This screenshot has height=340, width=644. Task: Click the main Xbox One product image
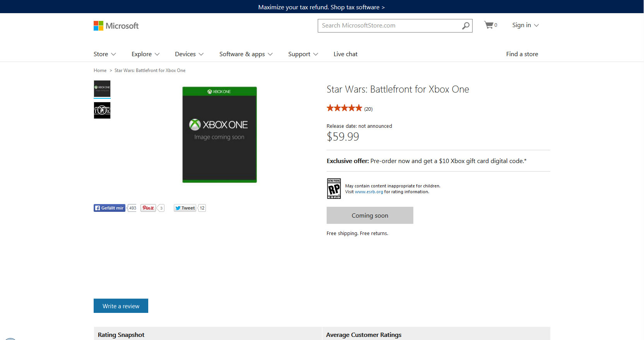(219, 135)
